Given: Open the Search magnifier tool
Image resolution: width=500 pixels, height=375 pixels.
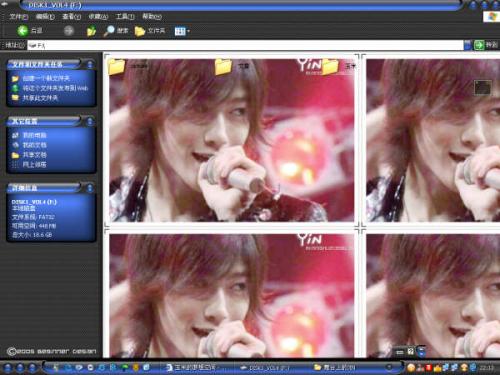Looking at the screenshot, I should 109,31.
